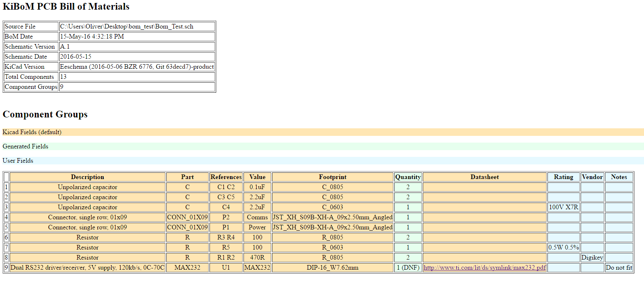Select the Rating column header
The image size is (644, 286).
[x=563, y=177]
